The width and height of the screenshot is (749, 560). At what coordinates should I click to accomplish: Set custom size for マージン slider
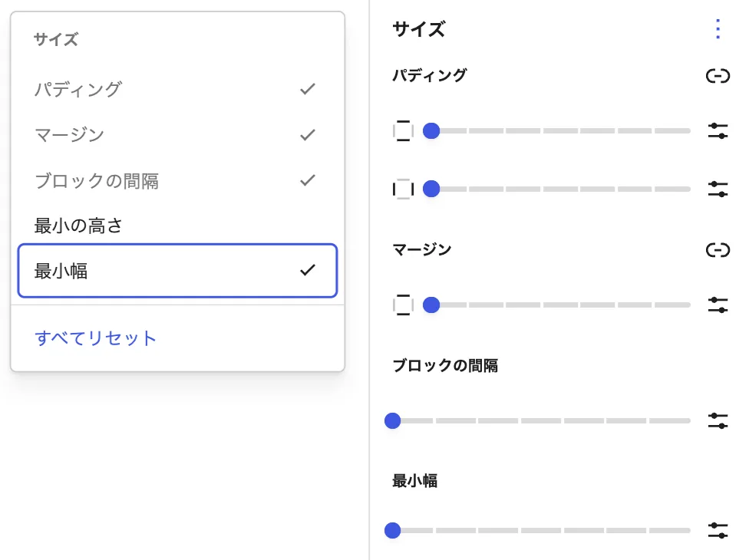click(718, 305)
